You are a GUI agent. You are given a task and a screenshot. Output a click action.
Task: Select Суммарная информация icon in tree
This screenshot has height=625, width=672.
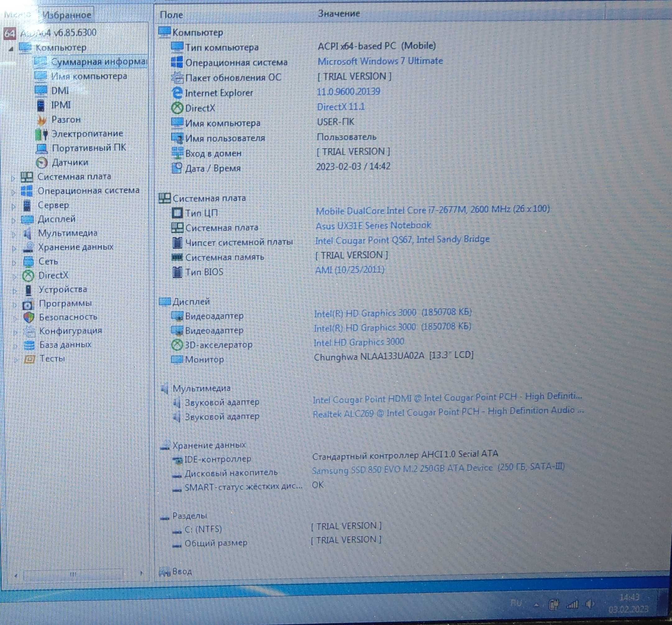[41, 62]
